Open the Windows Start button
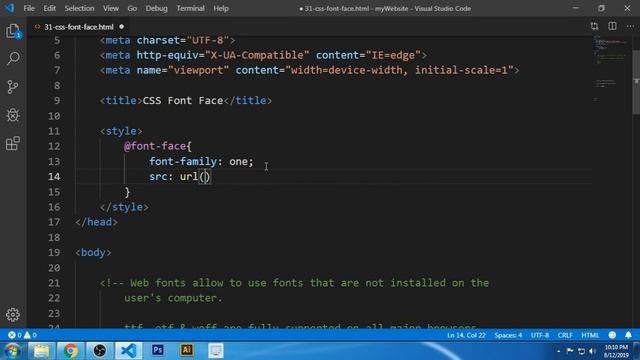This screenshot has height=360, width=640. point(12,351)
